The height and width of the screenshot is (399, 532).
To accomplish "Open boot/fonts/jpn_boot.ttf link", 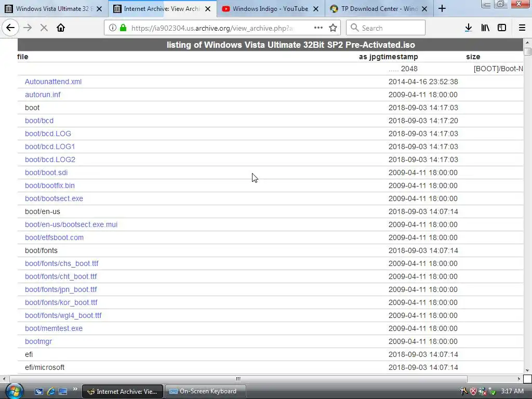I will click(x=61, y=289).
